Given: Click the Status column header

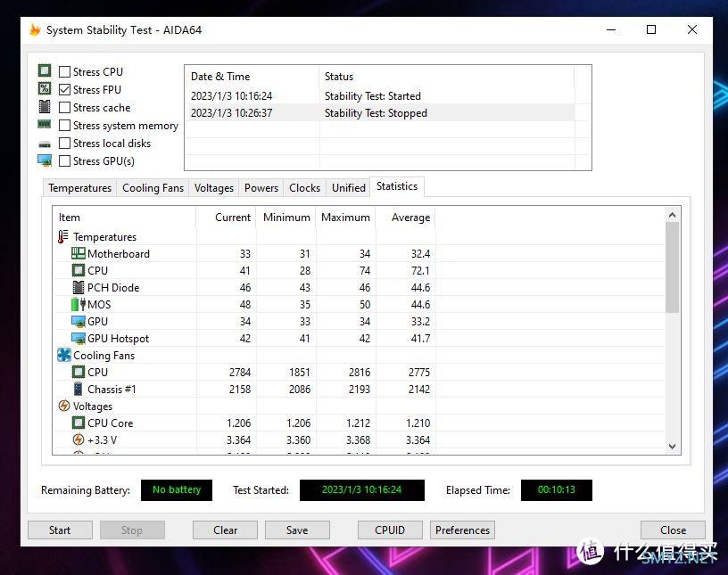Looking at the screenshot, I should point(447,77).
